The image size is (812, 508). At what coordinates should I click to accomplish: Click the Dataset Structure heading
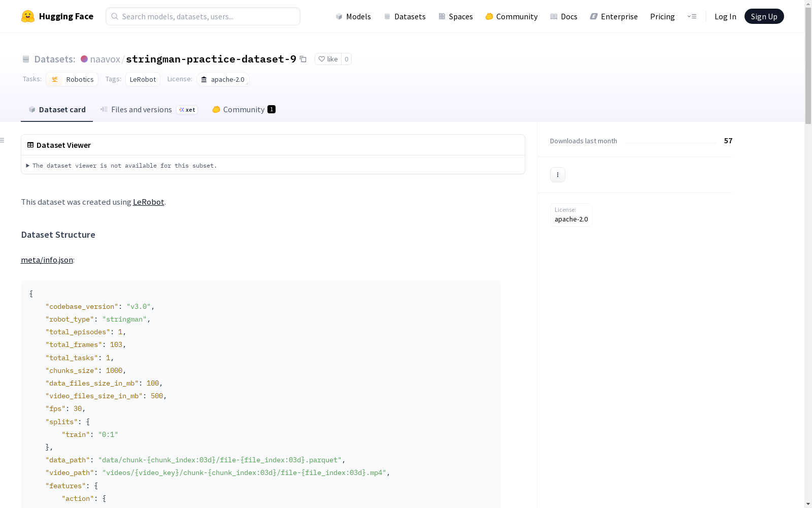tap(58, 235)
